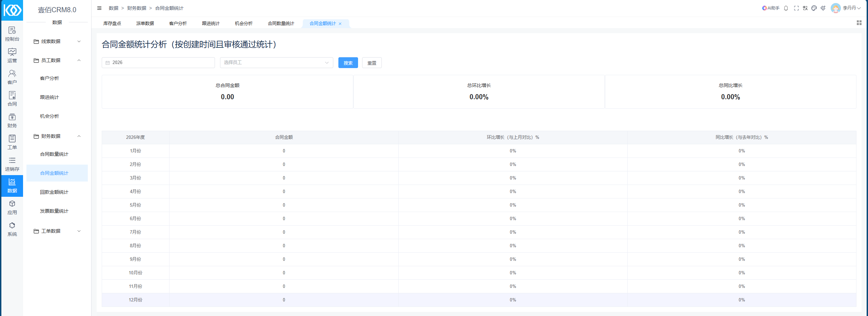
Task: Click the blue 搜索 button
Action: (348, 63)
